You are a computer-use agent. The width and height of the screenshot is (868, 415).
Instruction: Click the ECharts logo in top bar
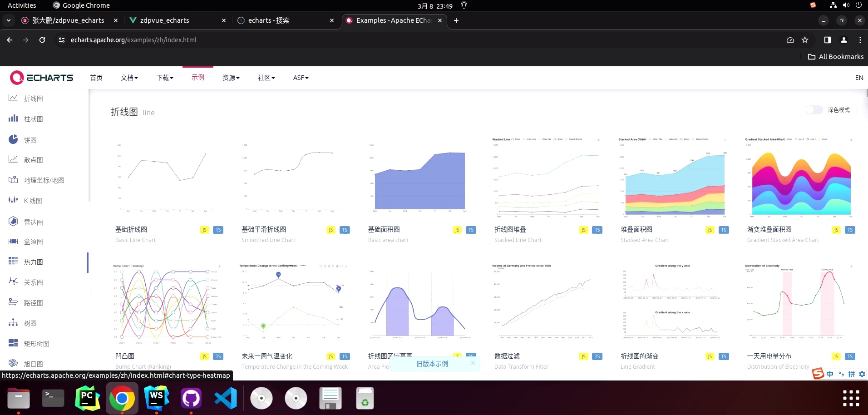[x=41, y=77]
